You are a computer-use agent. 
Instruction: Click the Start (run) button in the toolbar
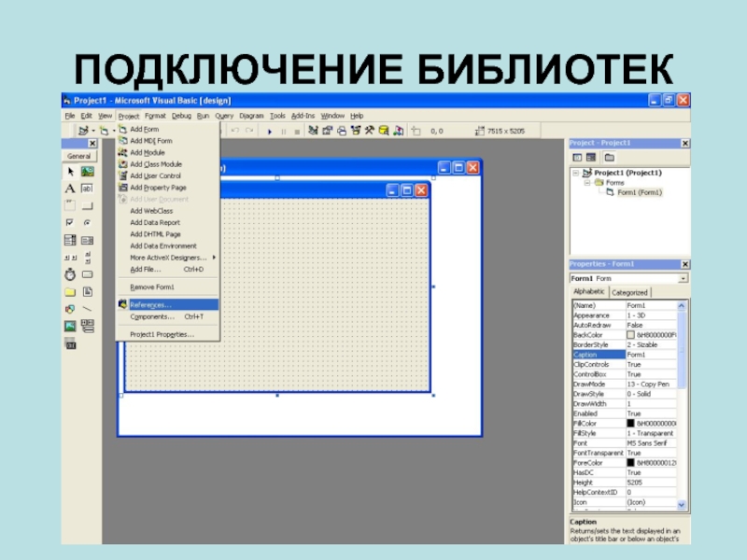click(271, 132)
